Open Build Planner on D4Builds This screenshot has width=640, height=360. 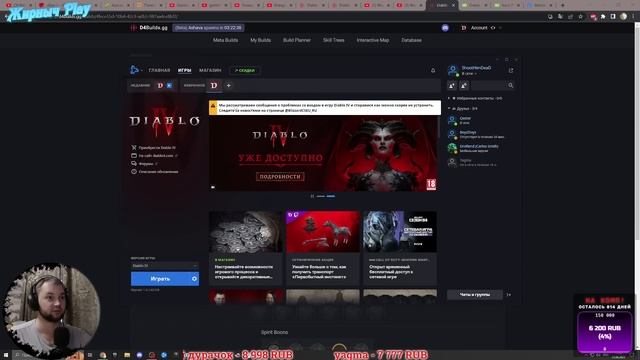pos(297,40)
